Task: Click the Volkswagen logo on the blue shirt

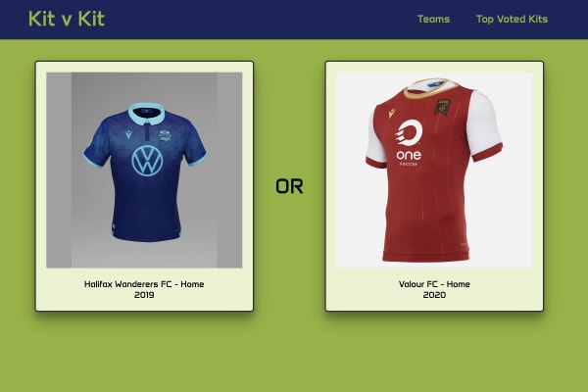Action: (147, 161)
